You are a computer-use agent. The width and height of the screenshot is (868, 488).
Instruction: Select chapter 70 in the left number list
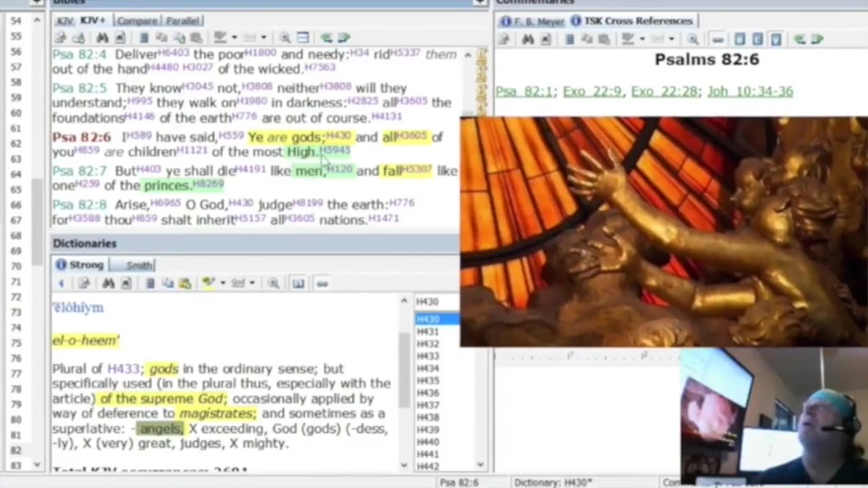click(16, 266)
